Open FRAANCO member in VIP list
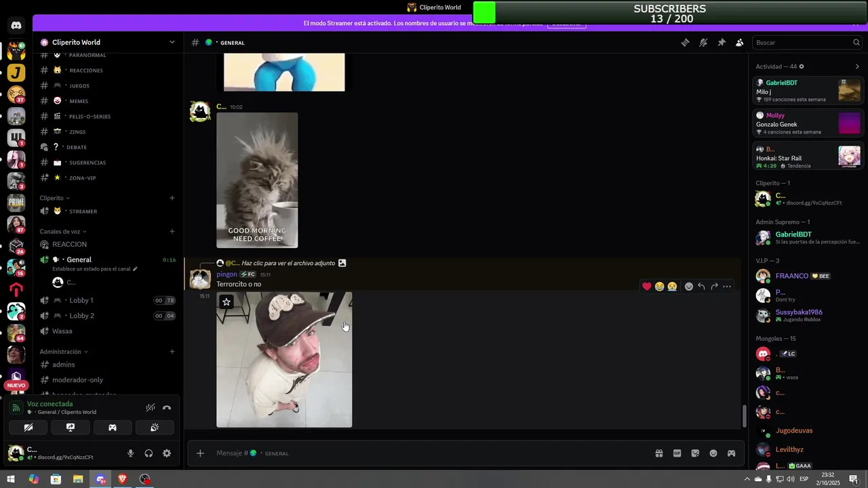Screen dimensions: 868x488 (x=808, y=276)
